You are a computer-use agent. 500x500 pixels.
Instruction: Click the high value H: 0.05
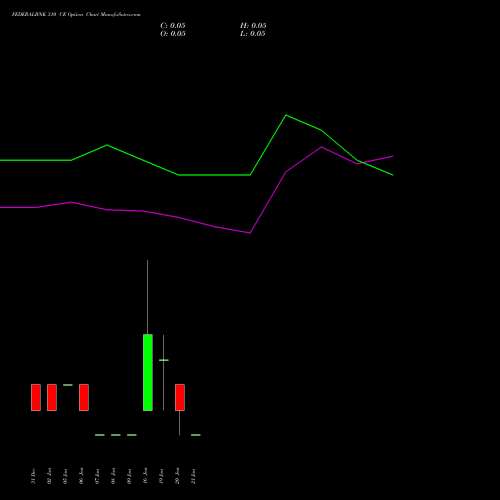click(253, 26)
